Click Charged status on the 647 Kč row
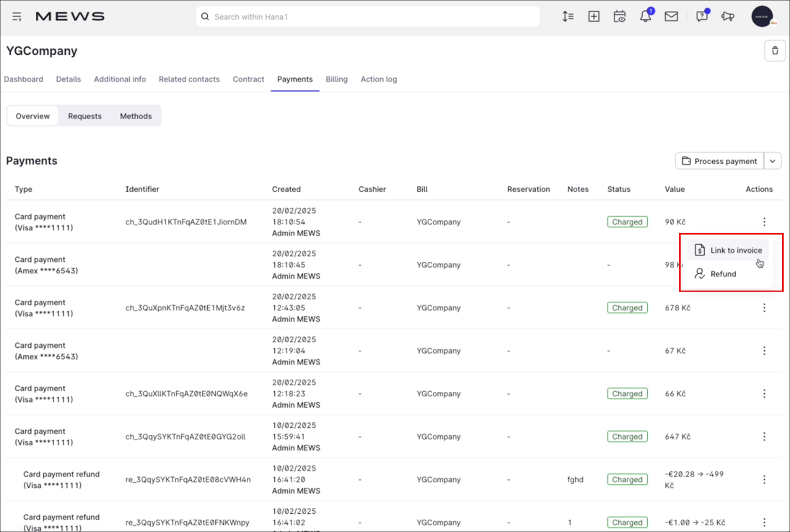Viewport: 790px width, 532px height. [627, 436]
